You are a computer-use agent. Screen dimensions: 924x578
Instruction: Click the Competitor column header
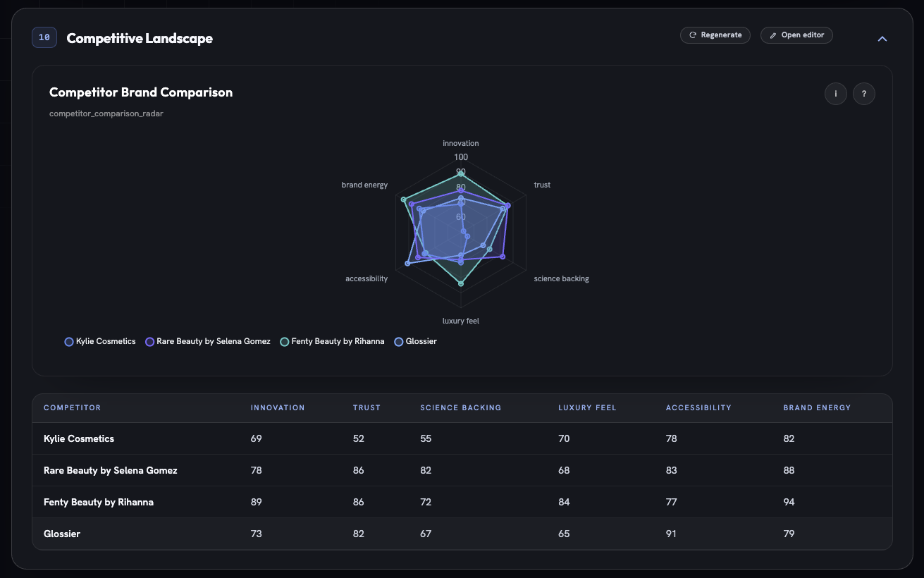click(x=72, y=408)
